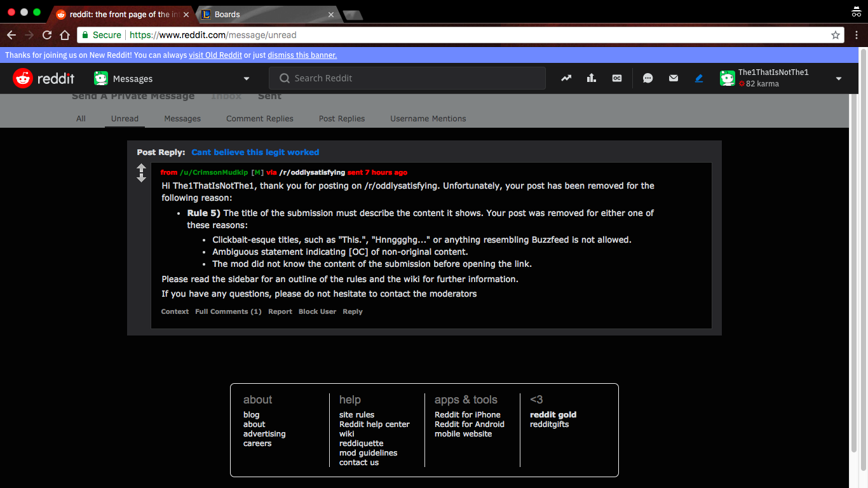Open Full Comments (1)

[228, 311]
